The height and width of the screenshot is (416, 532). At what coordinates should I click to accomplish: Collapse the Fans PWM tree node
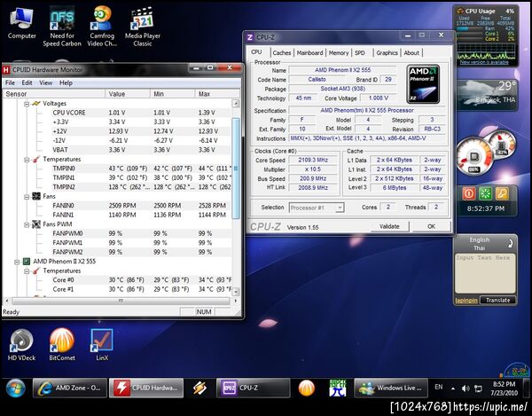pos(27,224)
